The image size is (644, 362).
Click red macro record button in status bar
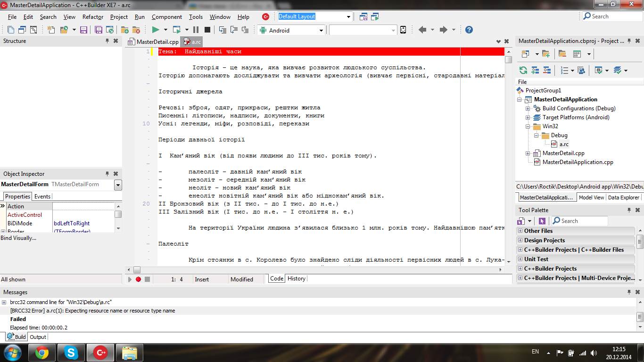click(138, 279)
